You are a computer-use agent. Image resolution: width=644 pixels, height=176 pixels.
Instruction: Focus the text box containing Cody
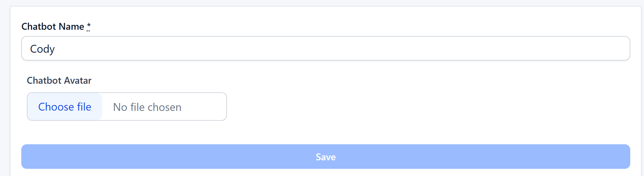coord(325,48)
